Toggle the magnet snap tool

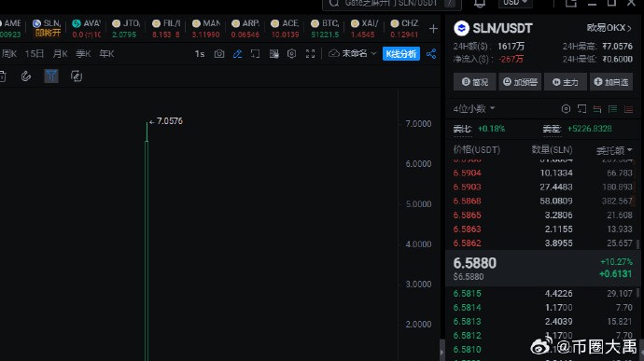click(26, 76)
